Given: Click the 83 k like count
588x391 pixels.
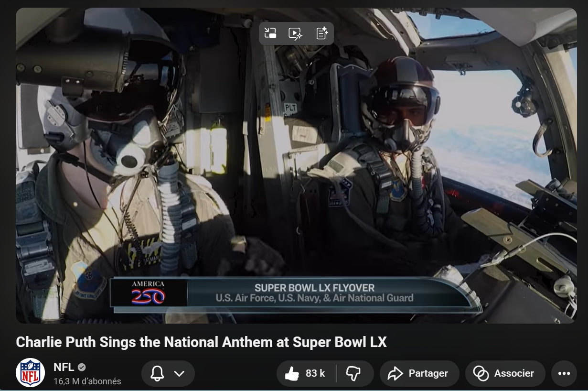Looking at the screenshot, I should point(315,373).
